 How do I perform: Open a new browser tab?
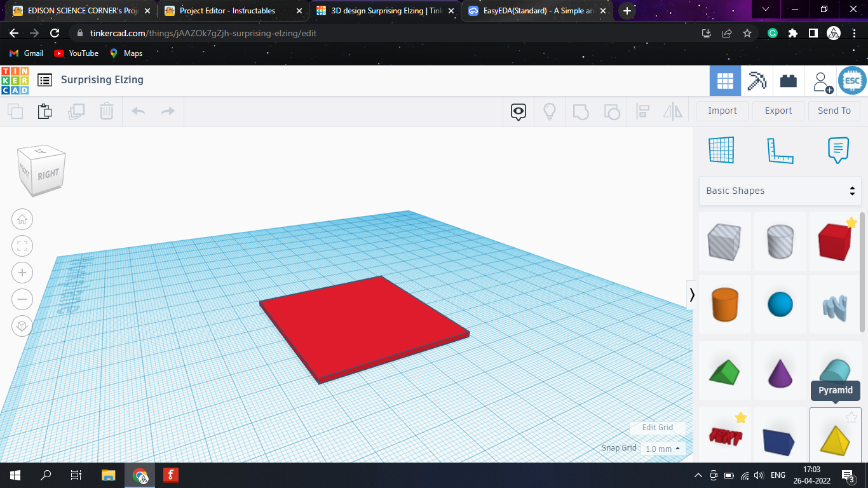(x=627, y=11)
